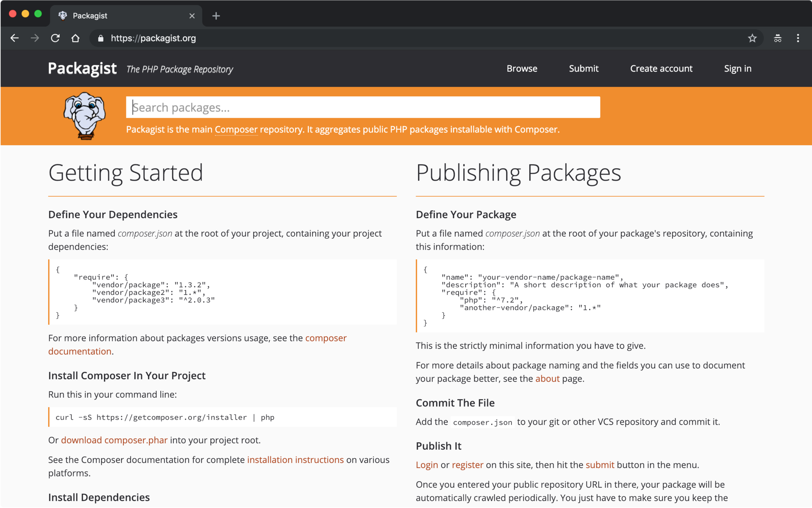Click the reload page icon

55,38
